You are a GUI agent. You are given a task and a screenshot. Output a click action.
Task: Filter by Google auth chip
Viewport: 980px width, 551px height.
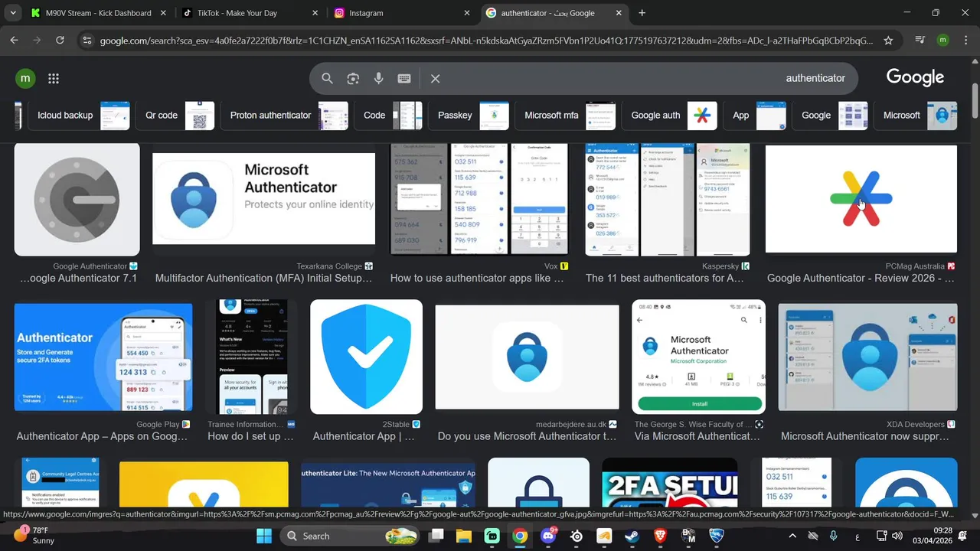[x=669, y=116]
